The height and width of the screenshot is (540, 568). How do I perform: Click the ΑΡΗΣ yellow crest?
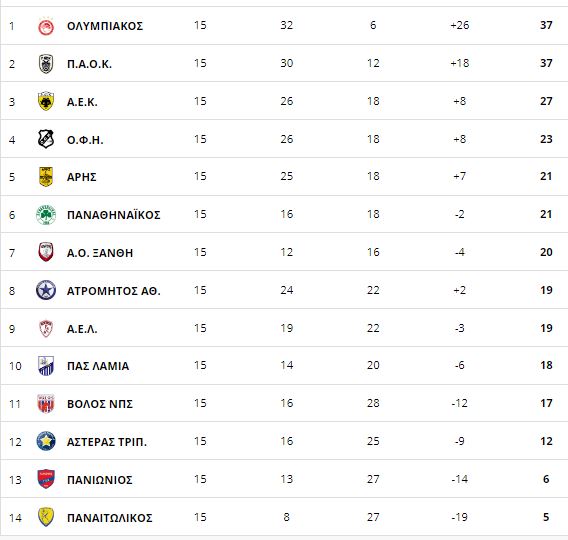pyautogui.click(x=46, y=177)
